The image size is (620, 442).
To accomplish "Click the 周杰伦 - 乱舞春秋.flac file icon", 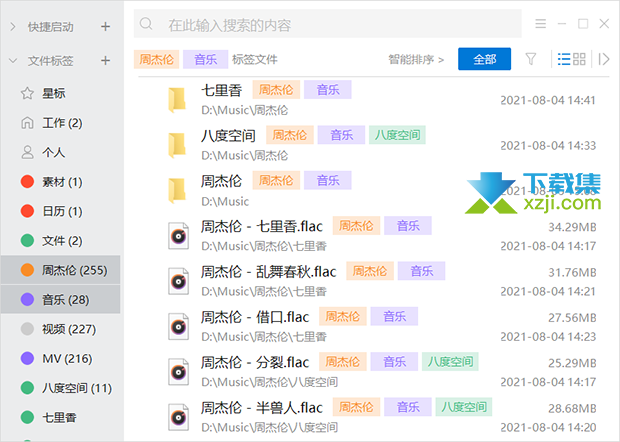I will (x=178, y=281).
